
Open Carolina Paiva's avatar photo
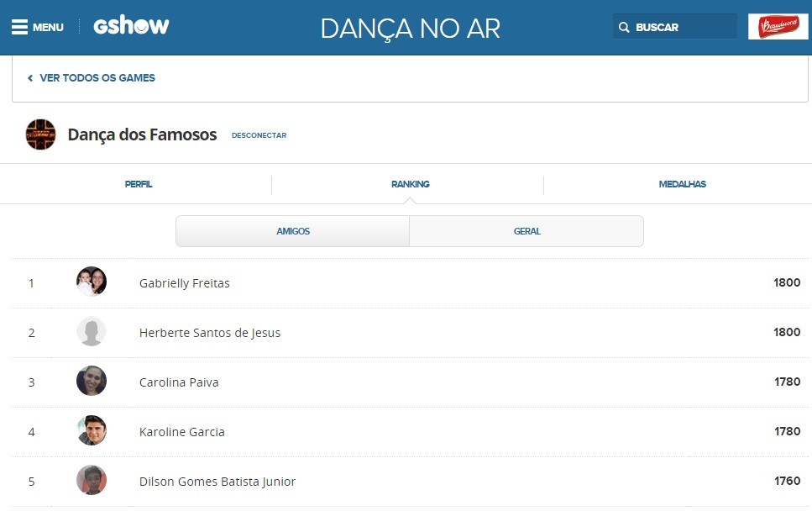(92, 382)
